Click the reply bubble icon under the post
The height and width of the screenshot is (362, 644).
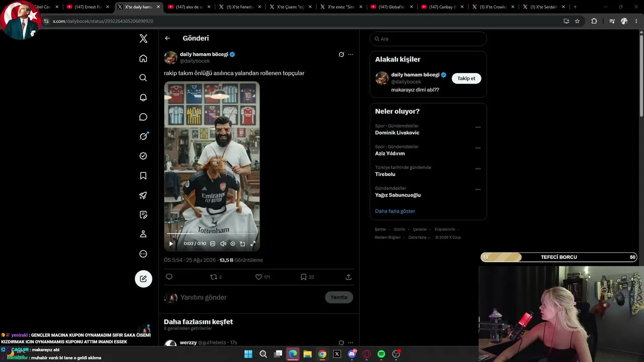[169, 277]
